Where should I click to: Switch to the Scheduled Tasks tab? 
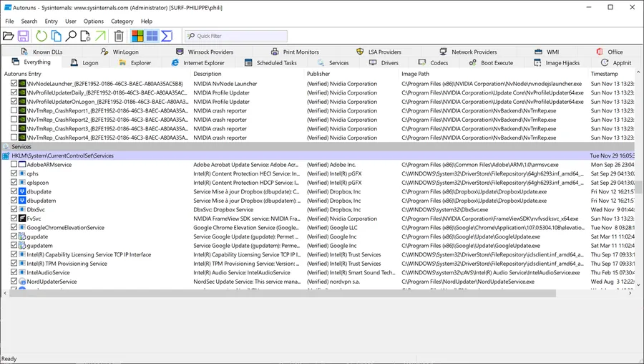pos(270,62)
